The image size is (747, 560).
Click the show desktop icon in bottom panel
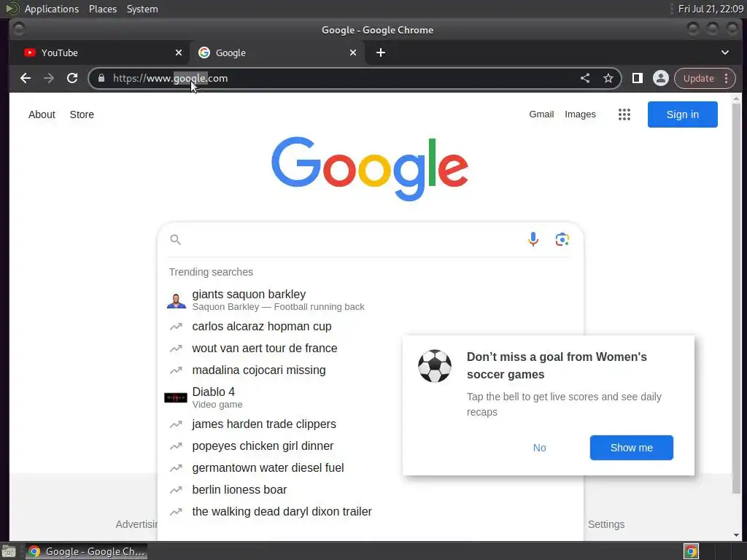9,551
